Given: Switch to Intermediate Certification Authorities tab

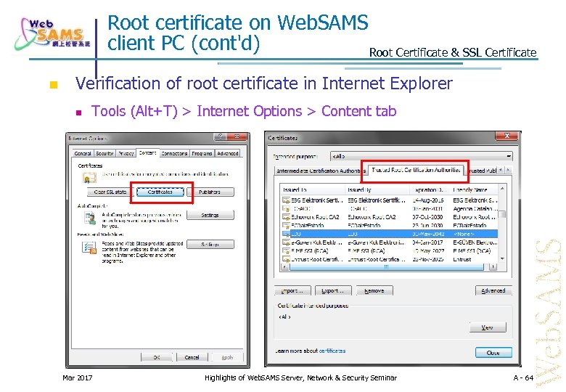Looking at the screenshot, I should pos(321,171).
